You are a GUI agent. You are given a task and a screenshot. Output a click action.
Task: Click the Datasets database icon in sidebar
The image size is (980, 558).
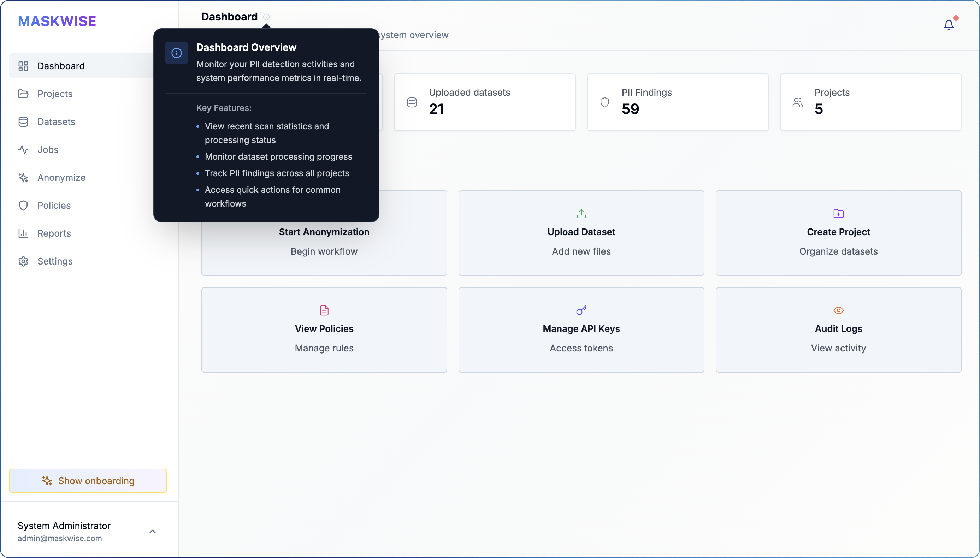(23, 122)
